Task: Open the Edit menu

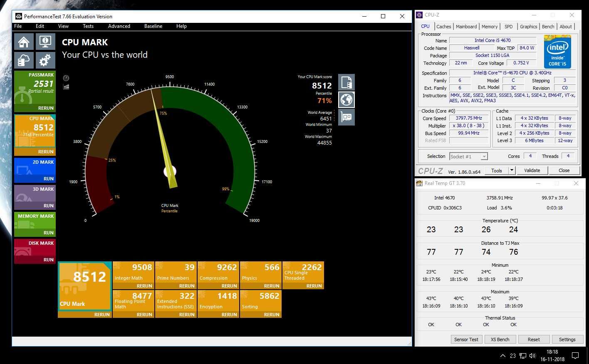Action: (40, 26)
